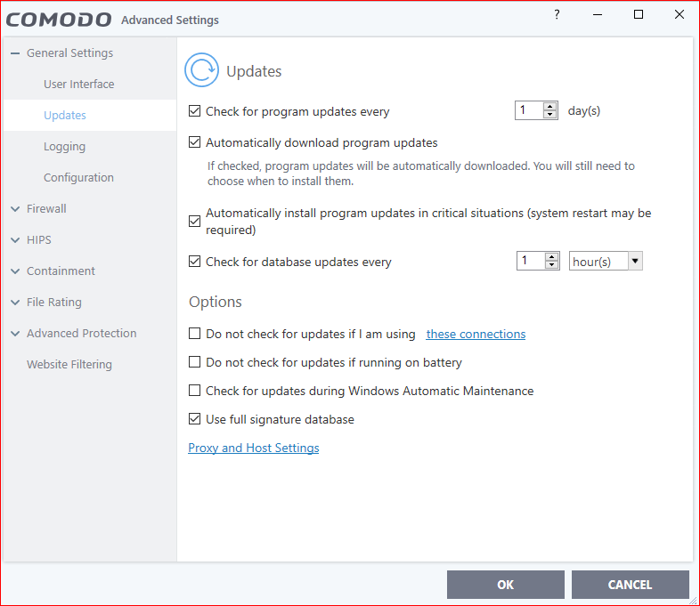Viewport: 700px width, 606px height.
Task: Expand the Firewall section
Action: click(x=15, y=209)
